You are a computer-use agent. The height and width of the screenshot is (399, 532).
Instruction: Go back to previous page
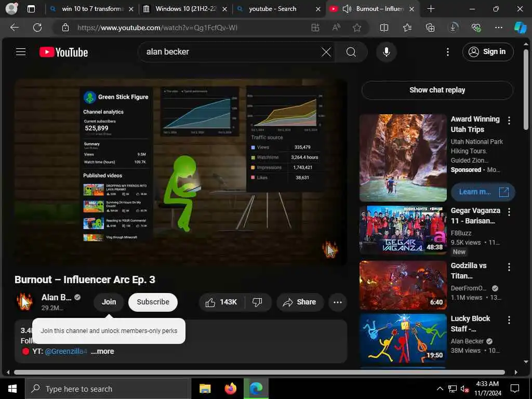pyautogui.click(x=15, y=28)
